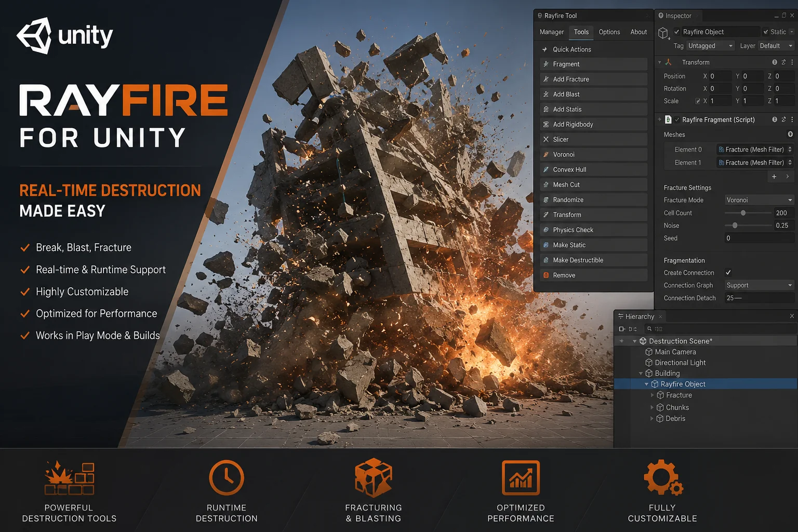Collapse the Building hierarchy node
This screenshot has width=798, height=532.
641,374
